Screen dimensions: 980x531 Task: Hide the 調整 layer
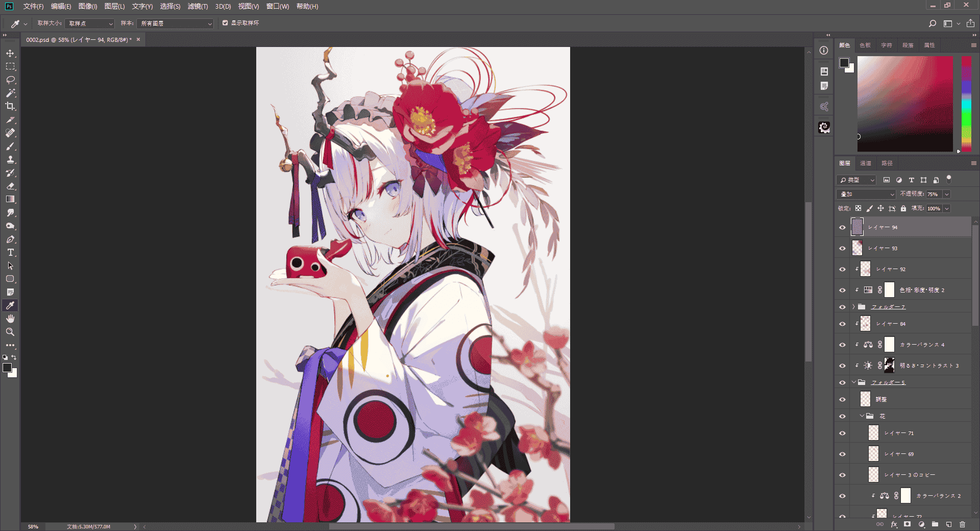[843, 399]
